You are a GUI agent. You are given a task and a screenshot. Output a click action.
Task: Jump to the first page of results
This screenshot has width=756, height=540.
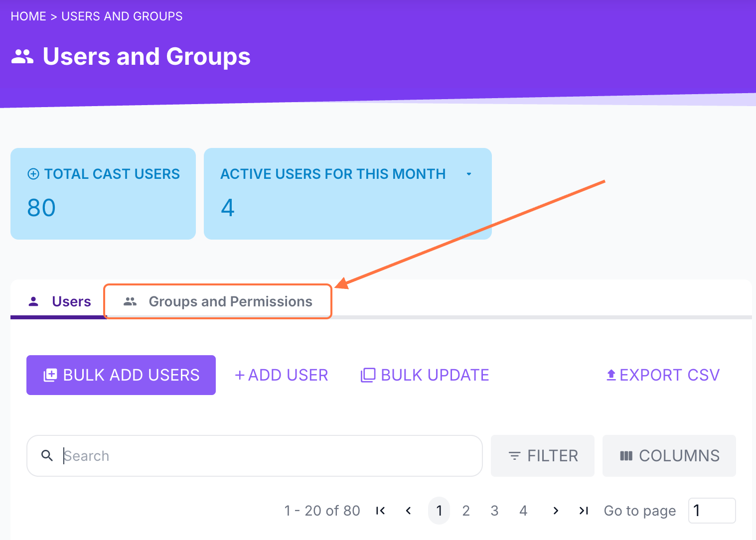(x=381, y=511)
